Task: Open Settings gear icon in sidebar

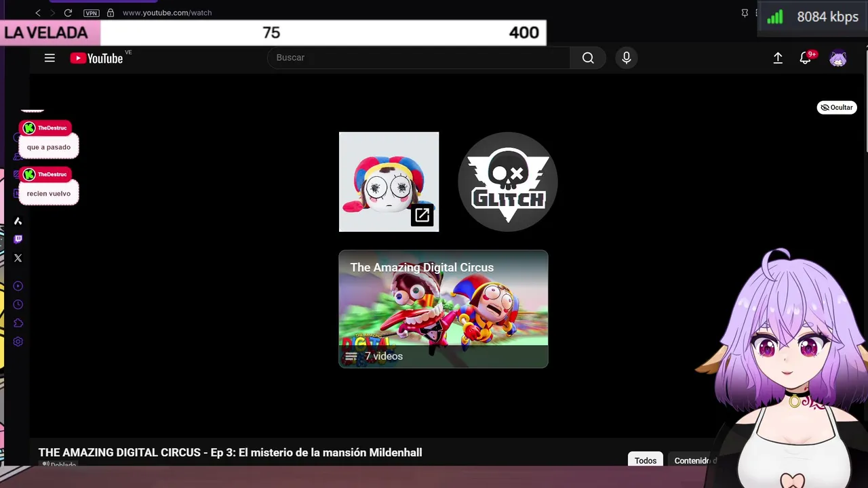Action: click(18, 342)
